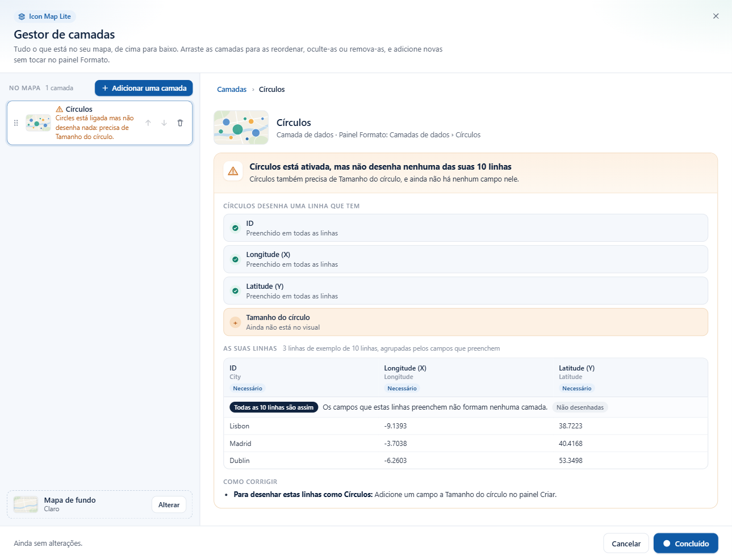Click Adicionar uma camada button
The width and height of the screenshot is (732, 560).
click(144, 88)
